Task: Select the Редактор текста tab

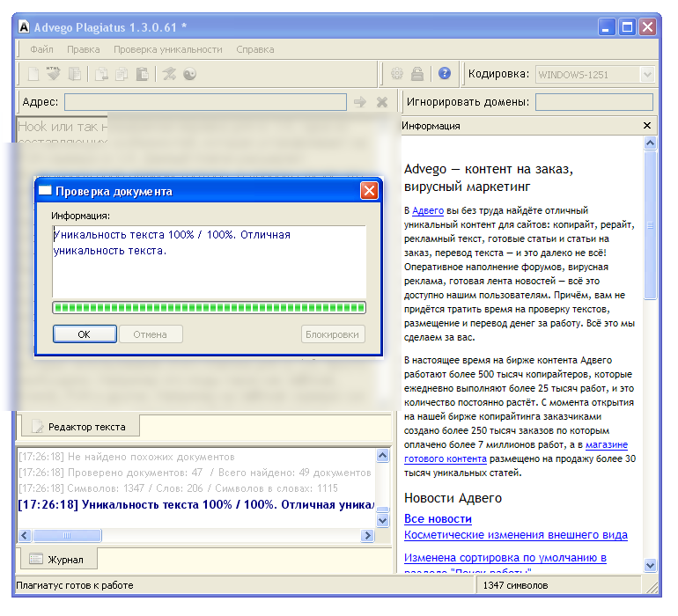Action: click(x=80, y=426)
